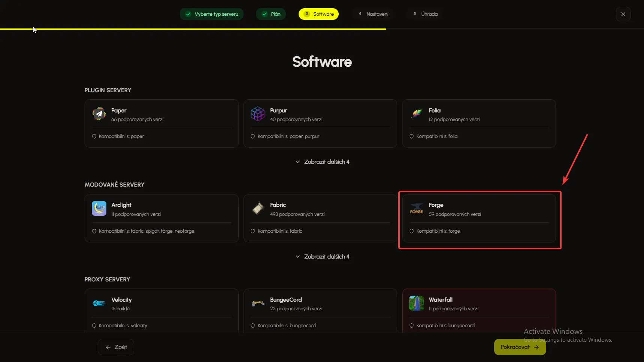The height and width of the screenshot is (362, 644).
Task: Click the Forge anvil icon
Action: click(x=417, y=208)
